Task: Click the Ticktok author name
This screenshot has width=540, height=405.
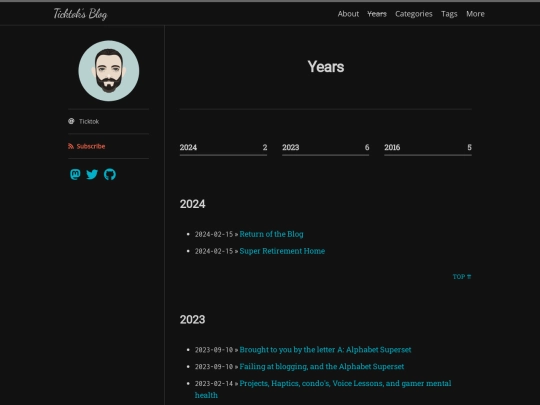Action: click(x=89, y=121)
